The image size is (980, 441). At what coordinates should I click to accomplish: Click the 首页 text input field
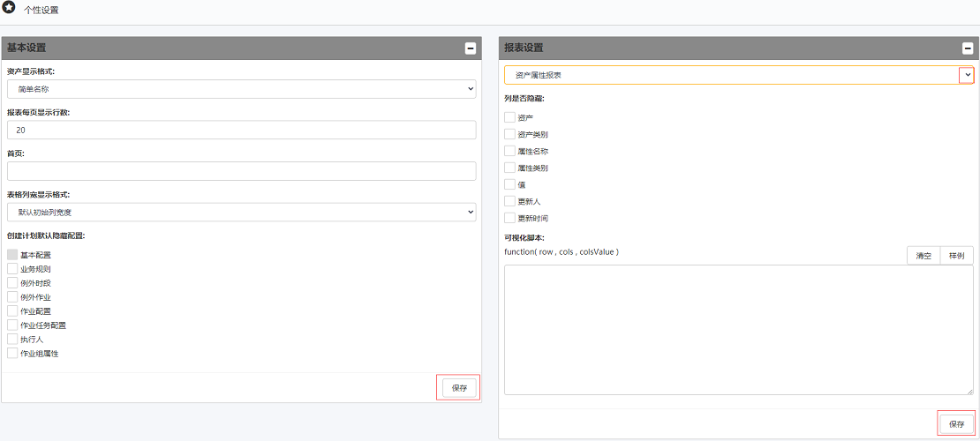click(x=241, y=171)
